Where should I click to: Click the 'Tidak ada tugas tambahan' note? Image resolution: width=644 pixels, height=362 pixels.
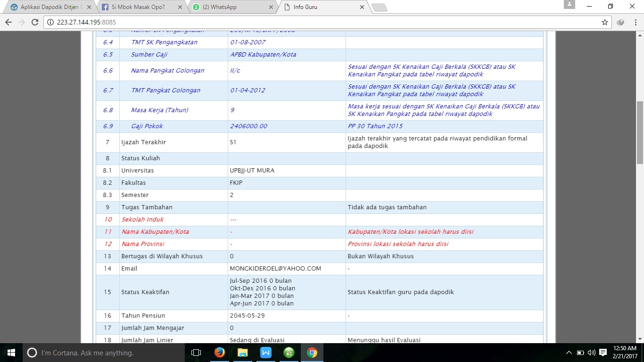[x=387, y=207]
